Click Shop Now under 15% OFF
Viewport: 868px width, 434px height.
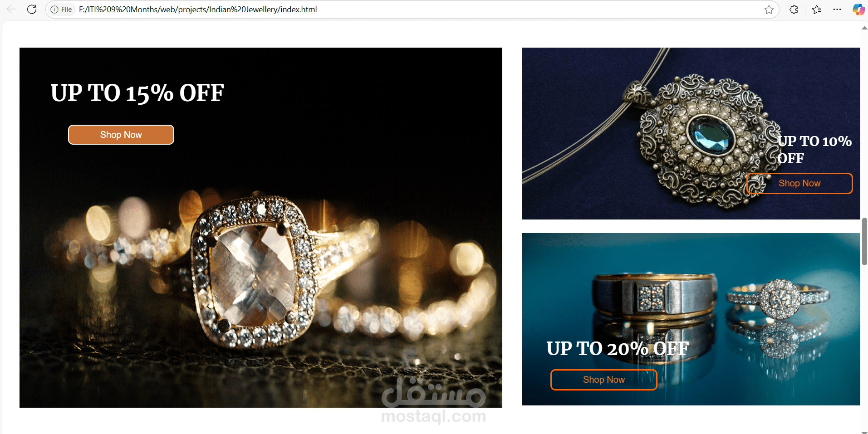[121, 135]
